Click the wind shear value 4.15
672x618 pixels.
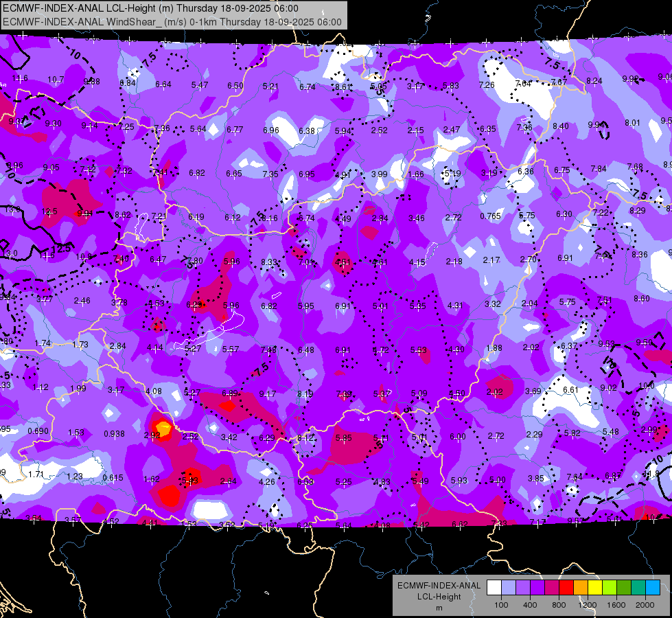click(417, 262)
